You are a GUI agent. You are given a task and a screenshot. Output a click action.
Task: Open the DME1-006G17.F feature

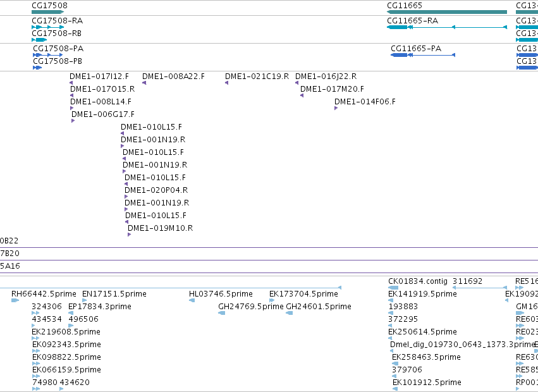[103, 114]
